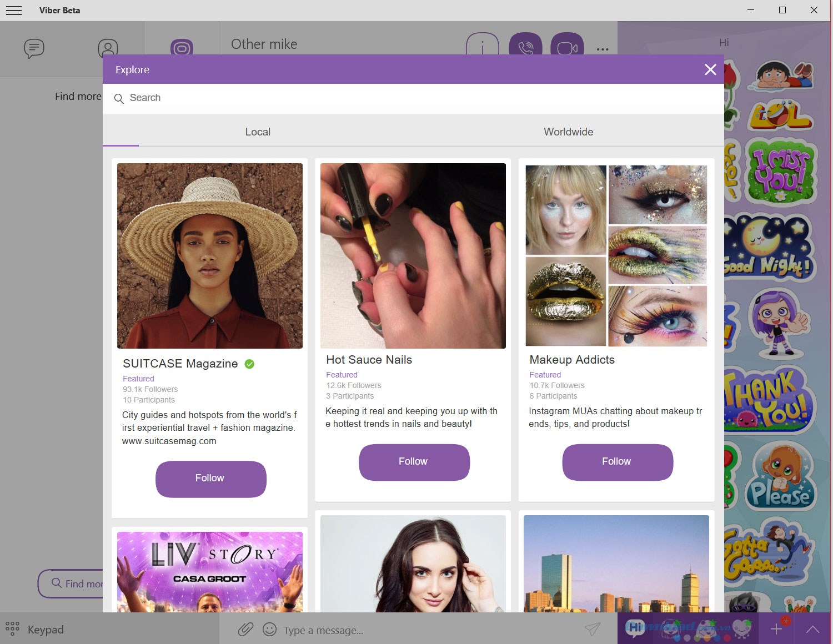Select the Please sticker

(781, 477)
